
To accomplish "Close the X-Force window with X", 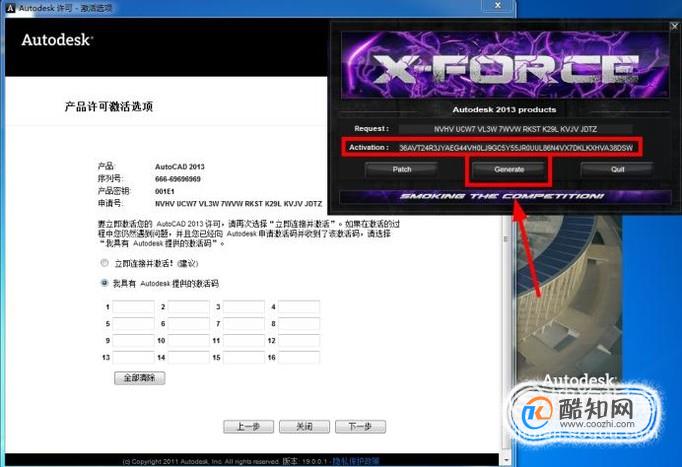I will coord(674,26).
